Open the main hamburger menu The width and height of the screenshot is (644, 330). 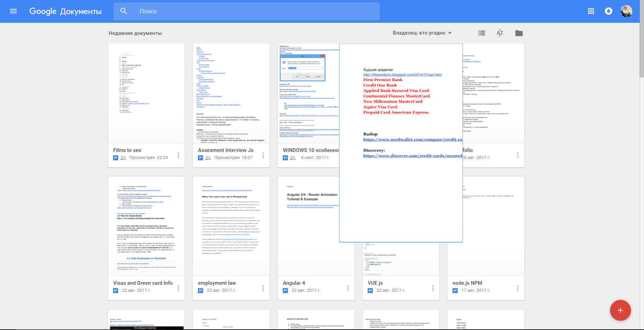click(13, 11)
